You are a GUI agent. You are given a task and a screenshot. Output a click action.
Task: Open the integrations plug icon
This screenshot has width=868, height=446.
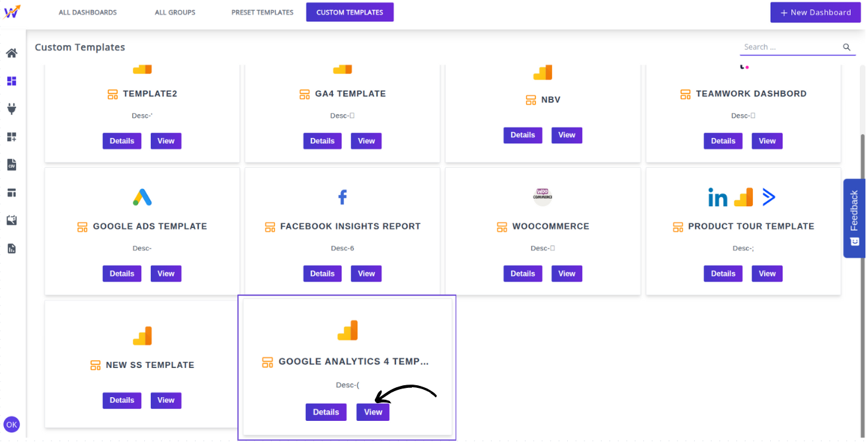tap(11, 109)
